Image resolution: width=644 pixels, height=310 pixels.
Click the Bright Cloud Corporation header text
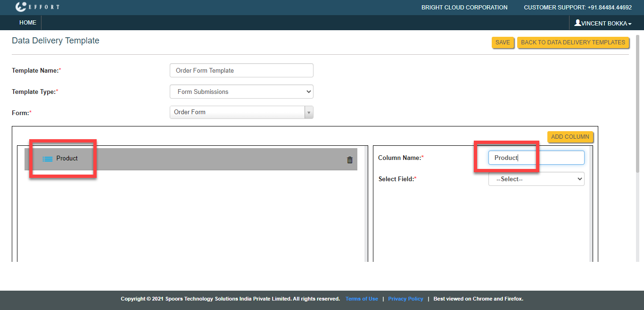(x=464, y=8)
